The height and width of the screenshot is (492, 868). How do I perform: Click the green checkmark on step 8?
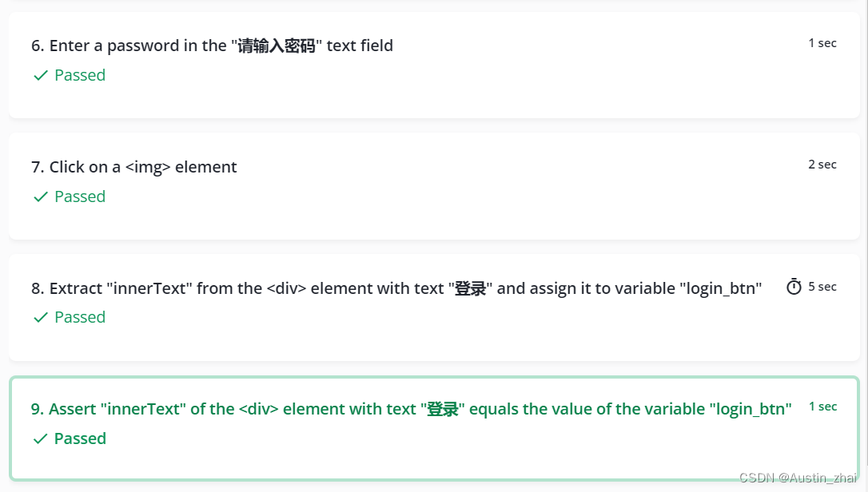[x=41, y=317]
